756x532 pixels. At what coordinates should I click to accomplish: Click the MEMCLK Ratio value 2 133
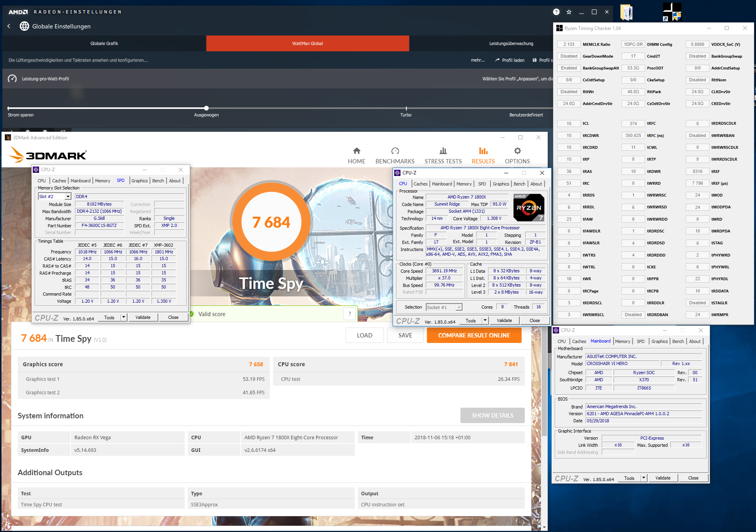569,44
